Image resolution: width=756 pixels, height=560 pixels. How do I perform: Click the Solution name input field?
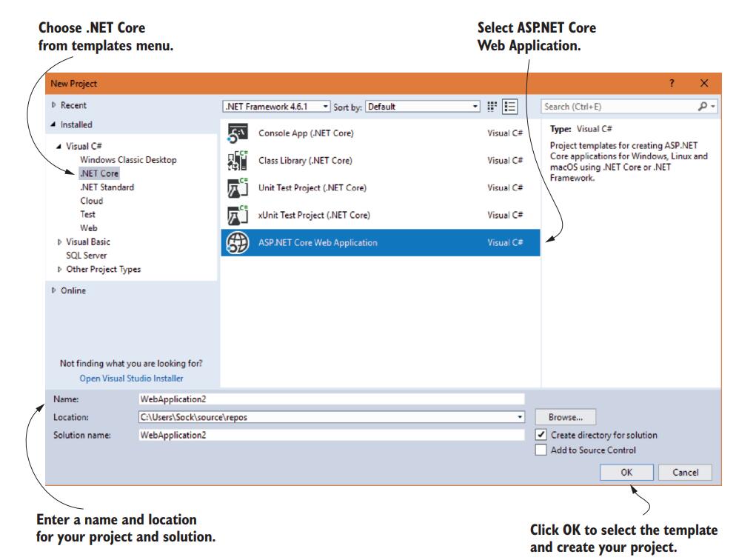coord(331,435)
